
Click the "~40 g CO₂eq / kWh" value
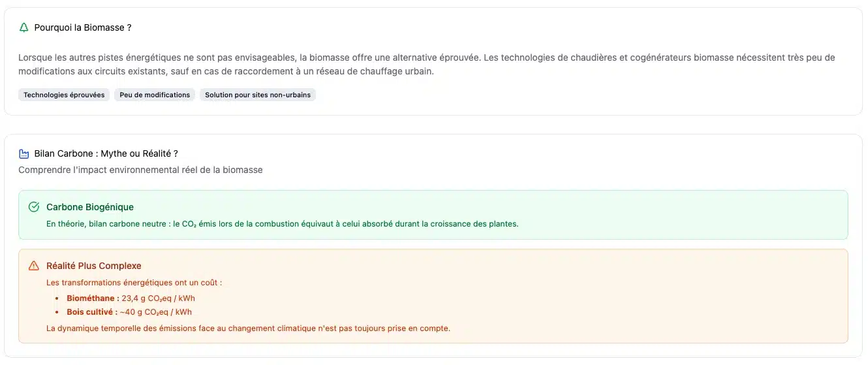[x=156, y=312]
